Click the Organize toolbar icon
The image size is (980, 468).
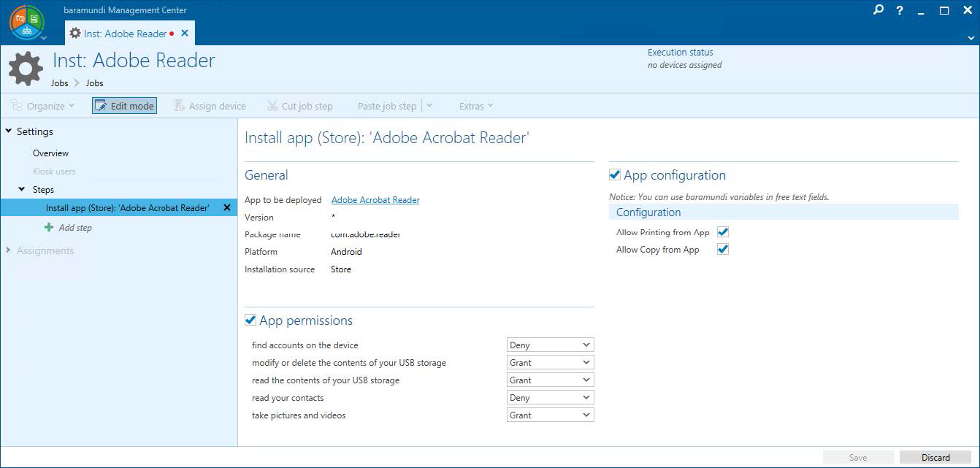click(x=16, y=106)
